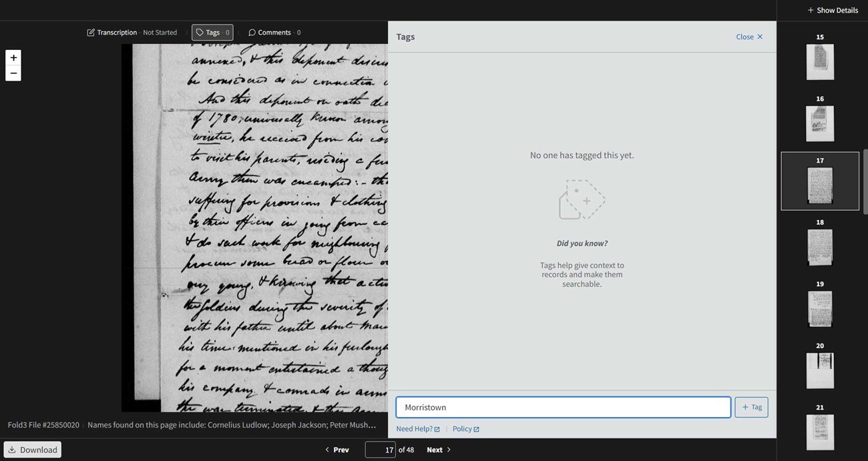
Task: Select page 20 thumbnail
Action: tap(820, 370)
